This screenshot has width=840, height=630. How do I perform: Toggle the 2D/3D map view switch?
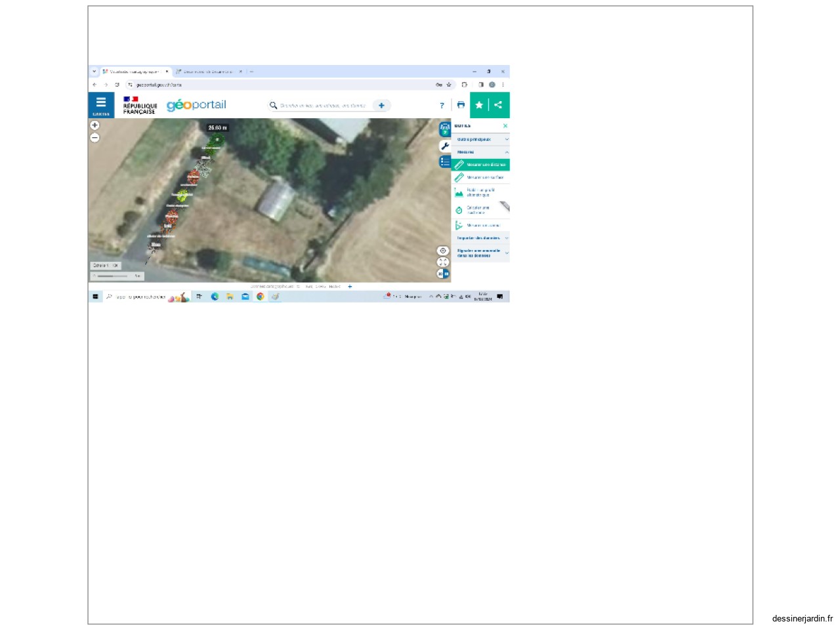(444, 274)
